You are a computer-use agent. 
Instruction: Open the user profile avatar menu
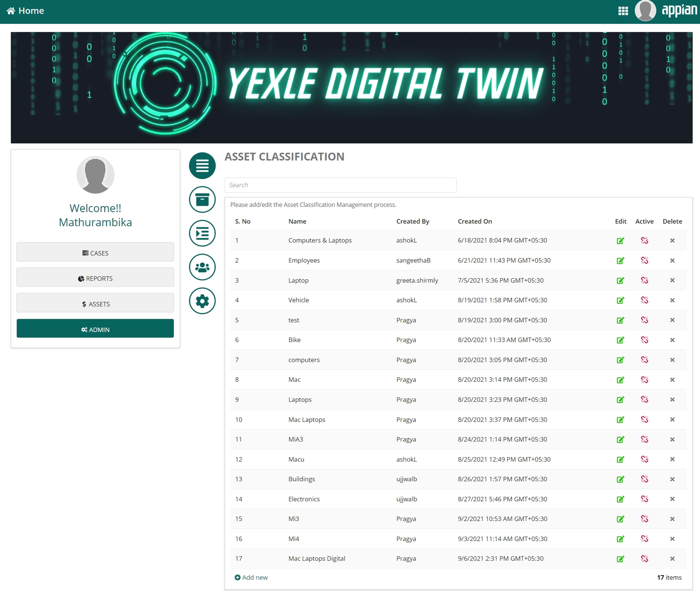pyautogui.click(x=645, y=11)
